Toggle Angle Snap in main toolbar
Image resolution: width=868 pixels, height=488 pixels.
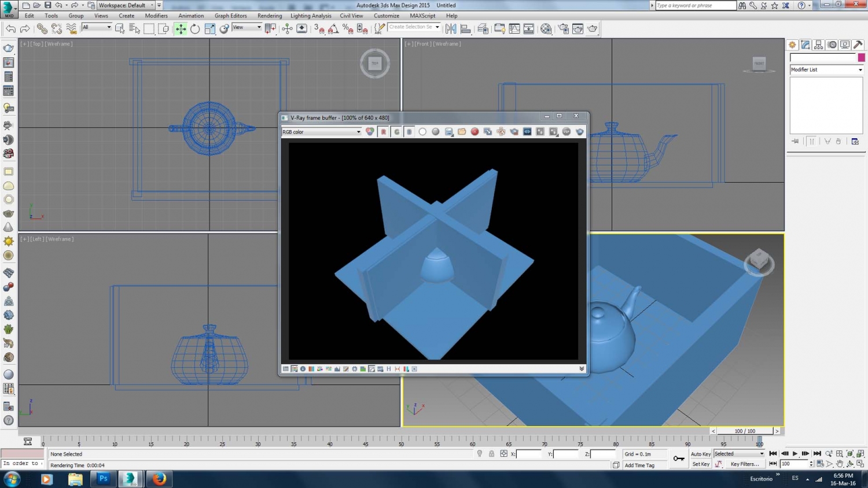pos(333,28)
